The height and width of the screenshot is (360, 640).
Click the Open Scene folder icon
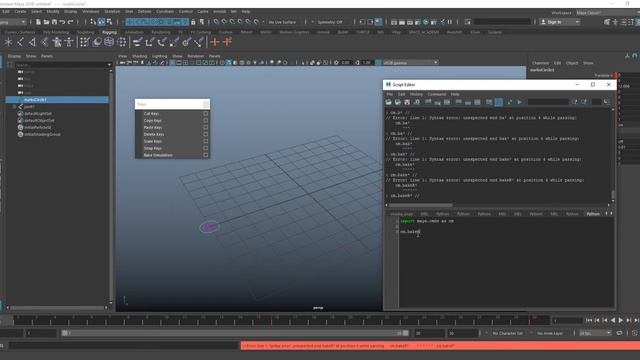[46, 22]
